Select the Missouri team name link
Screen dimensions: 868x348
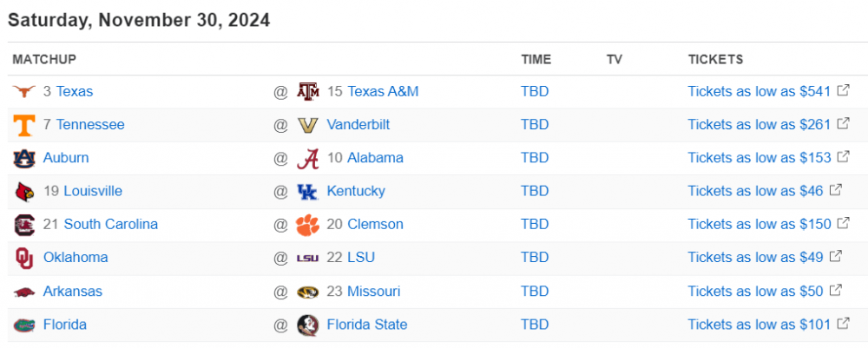pyautogui.click(x=373, y=292)
